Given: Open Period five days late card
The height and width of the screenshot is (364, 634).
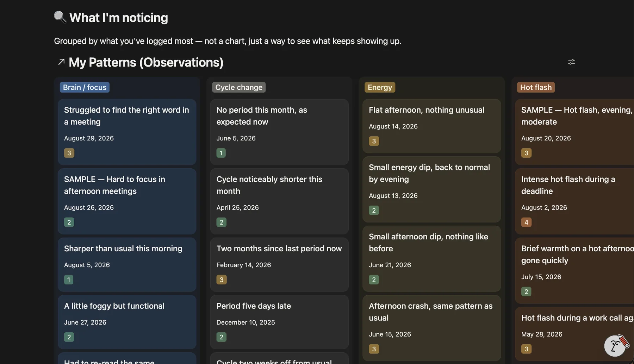Looking at the screenshot, I should [279, 322].
